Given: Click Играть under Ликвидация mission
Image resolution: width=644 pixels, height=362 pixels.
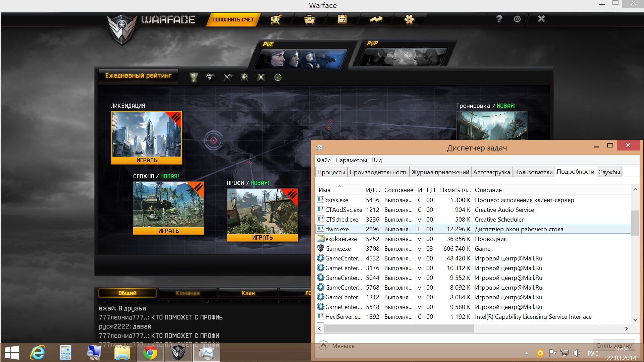Looking at the screenshot, I should click(x=147, y=160).
